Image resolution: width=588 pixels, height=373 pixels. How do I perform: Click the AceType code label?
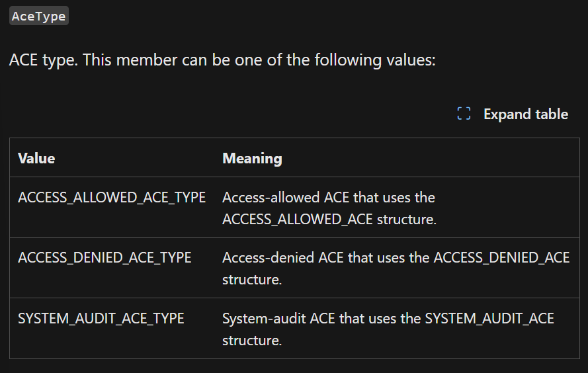click(x=38, y=16)
